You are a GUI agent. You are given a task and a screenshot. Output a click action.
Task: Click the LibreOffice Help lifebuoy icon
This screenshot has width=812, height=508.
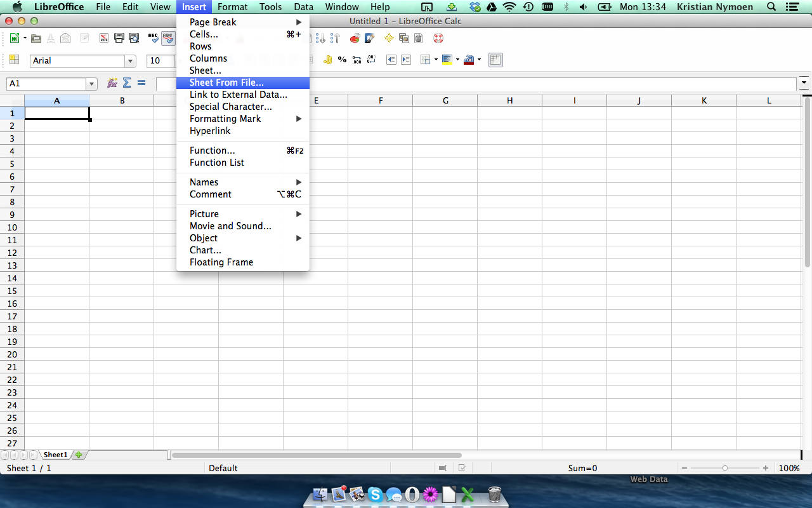tap(438, 38)
